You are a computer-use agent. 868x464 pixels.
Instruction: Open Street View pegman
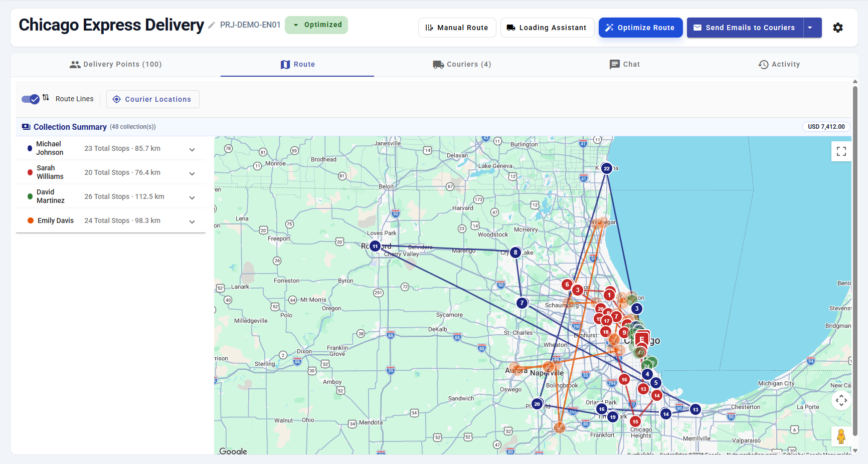click(x=841, y=436)
